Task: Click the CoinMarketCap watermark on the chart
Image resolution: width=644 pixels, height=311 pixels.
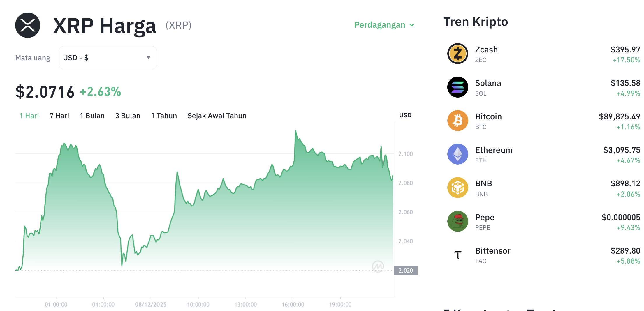Action: click(378, 266)
